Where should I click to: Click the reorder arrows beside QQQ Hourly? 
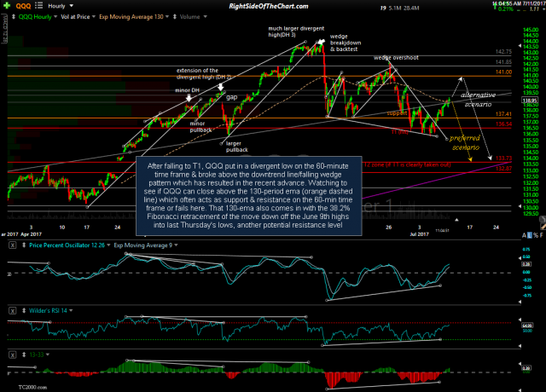click(x=14, y=17)
